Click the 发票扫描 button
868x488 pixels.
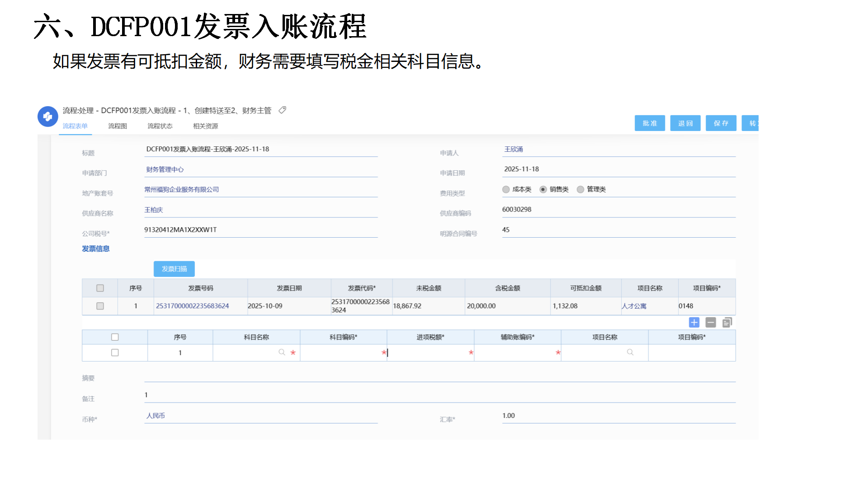174,269
